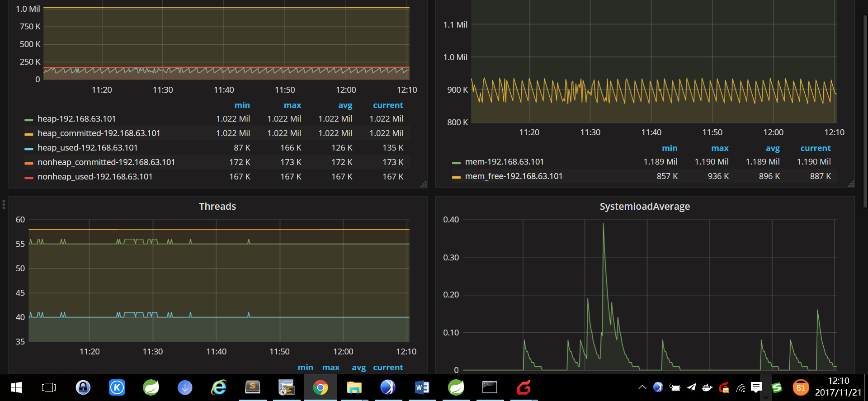Open the red G app in the taskbar

(x=524, y=387)
